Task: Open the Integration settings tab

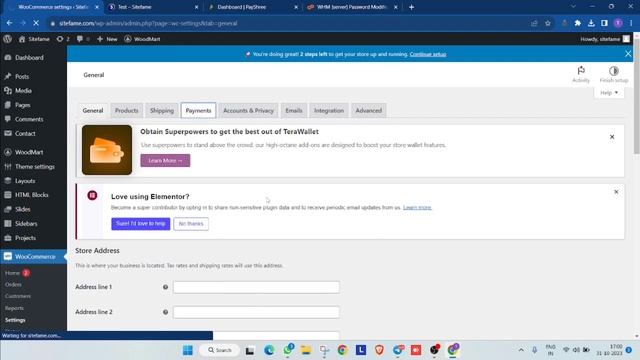Action: (x=329, y=111)
